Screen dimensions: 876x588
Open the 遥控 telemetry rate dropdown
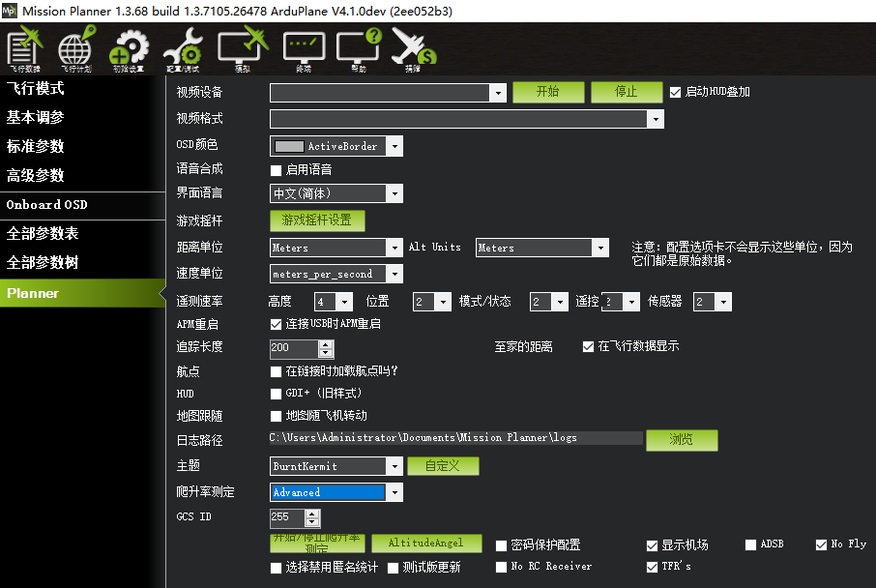pyautogui.click(x=631, y=302)
